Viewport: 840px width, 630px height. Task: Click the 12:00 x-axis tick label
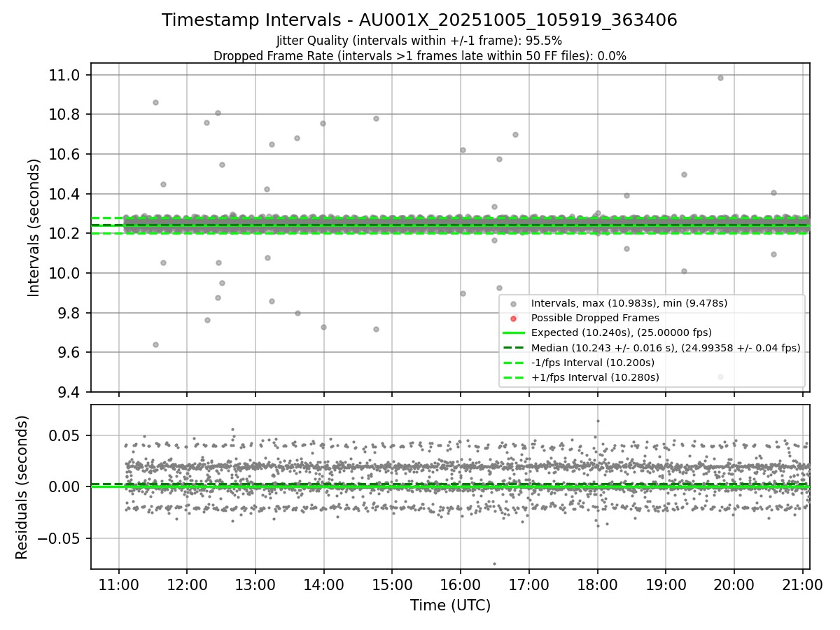(x=187, y=584)
